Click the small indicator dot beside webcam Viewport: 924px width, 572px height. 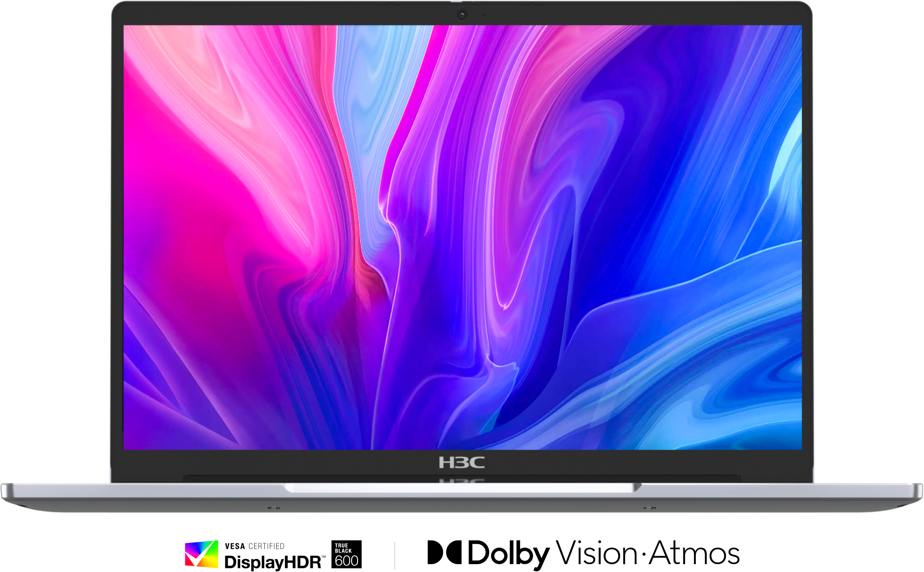484,15
